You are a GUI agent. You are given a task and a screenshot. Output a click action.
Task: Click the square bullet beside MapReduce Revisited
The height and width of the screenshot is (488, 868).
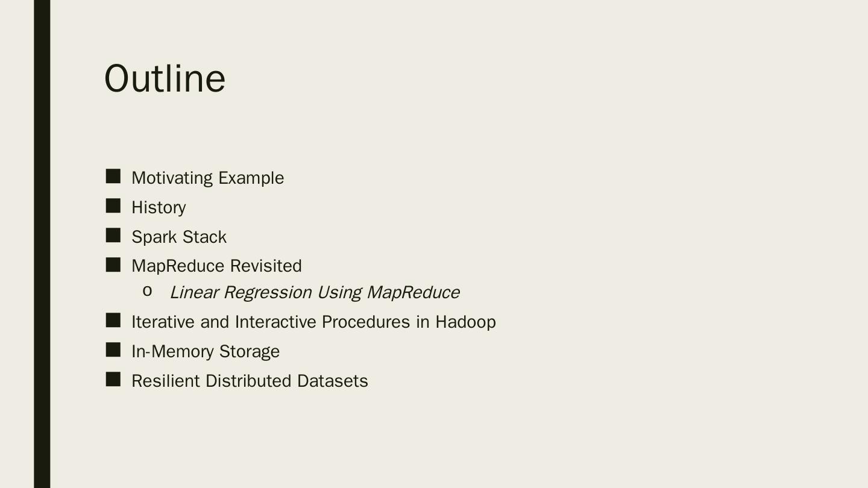pyautogui.click(x=113, y=265)
